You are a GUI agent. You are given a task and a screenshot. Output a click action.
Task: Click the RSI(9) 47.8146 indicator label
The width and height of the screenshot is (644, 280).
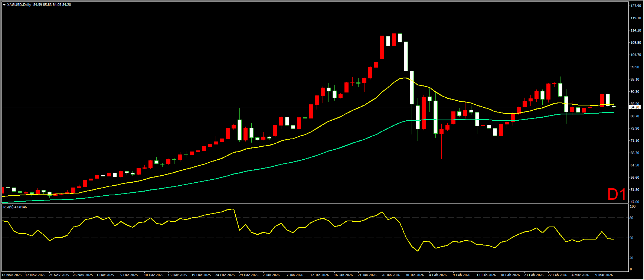pyautogui.click(x=15, y=207)
